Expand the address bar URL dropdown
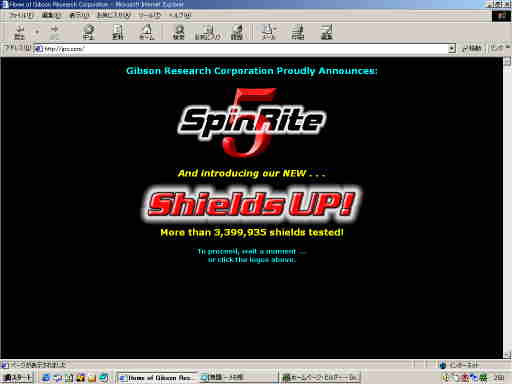Image resolution: width=512 pixels, height=384 pixels. 452,49
